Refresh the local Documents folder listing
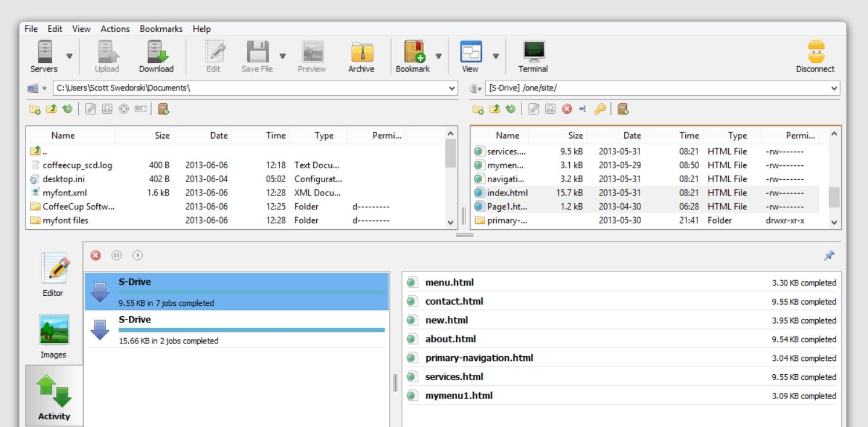 pos(68,109)
